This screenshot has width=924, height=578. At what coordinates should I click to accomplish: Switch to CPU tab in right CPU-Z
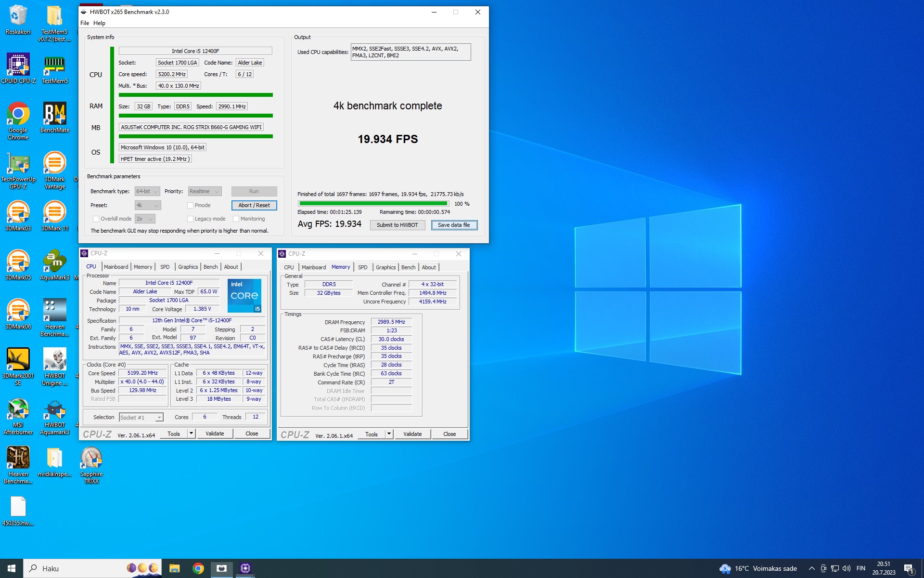pyautogui.click(x=289, y=267)
